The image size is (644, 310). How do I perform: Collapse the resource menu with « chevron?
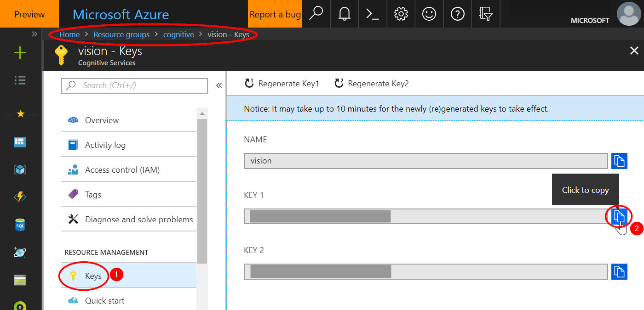tap(219, 85)
